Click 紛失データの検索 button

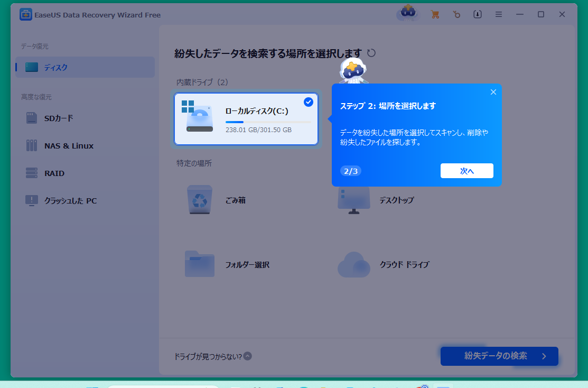click(x=499, y=356)
